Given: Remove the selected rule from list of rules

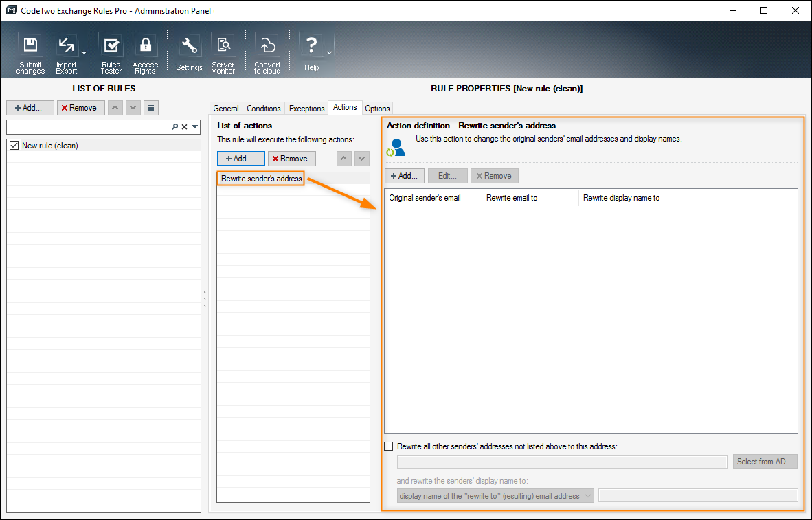Looking at the screenshot, I should tap(81, 108).
